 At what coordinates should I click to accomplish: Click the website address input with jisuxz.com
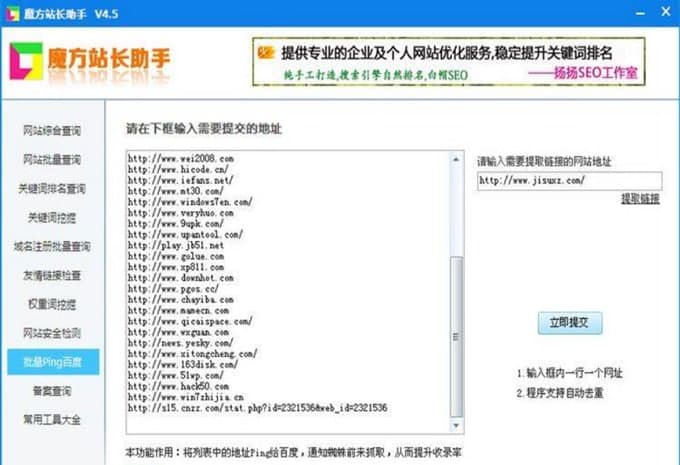pos(570,180)
